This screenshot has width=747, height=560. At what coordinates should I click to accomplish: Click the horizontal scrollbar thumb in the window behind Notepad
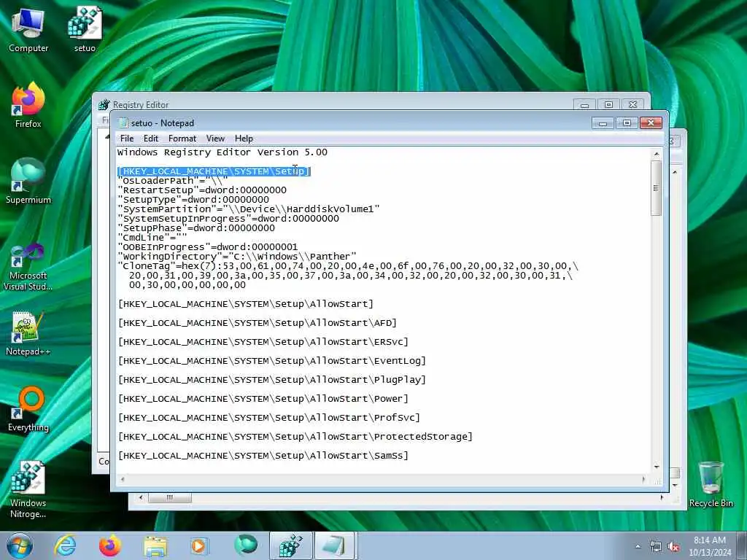pyautogui.click(x=169, y=497)
